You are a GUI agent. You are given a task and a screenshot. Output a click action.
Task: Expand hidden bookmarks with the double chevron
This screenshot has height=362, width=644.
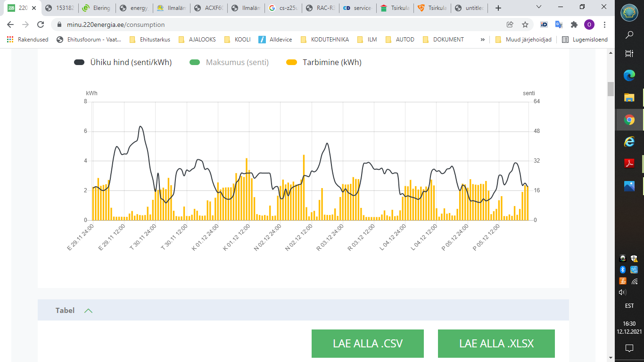tap(482, 40)
